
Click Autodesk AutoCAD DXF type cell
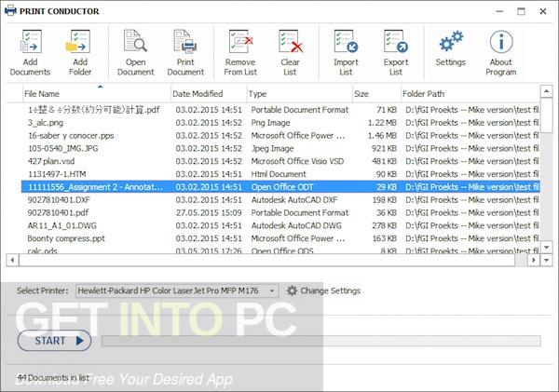coord(294,200)
